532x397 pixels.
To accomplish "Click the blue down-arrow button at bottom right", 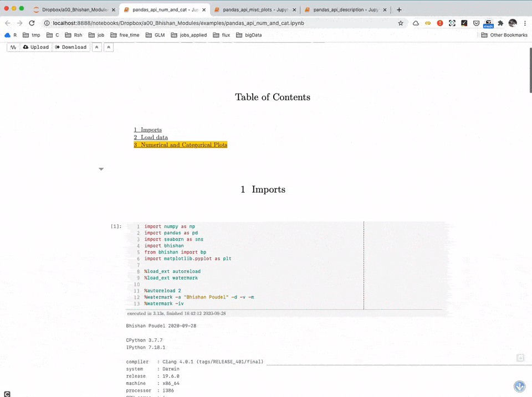I will click(519, 386).
